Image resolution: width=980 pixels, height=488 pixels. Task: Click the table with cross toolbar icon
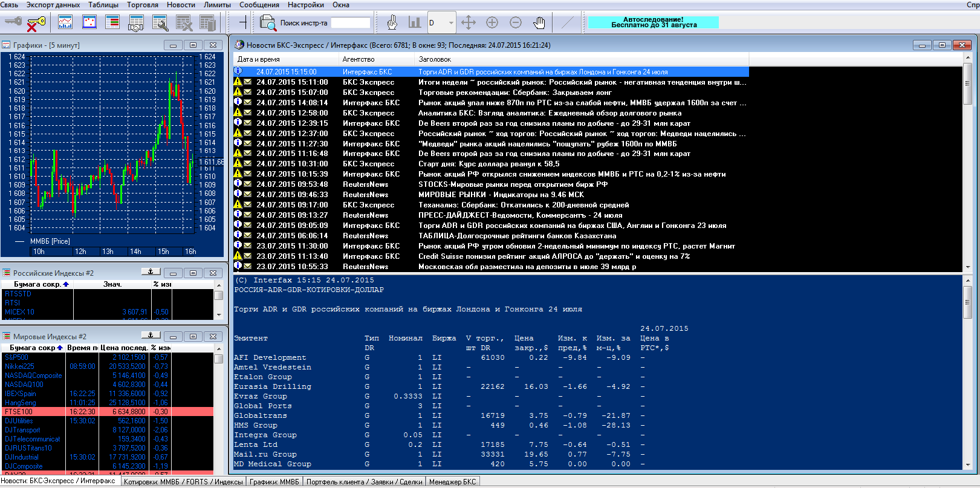point(184,23)
